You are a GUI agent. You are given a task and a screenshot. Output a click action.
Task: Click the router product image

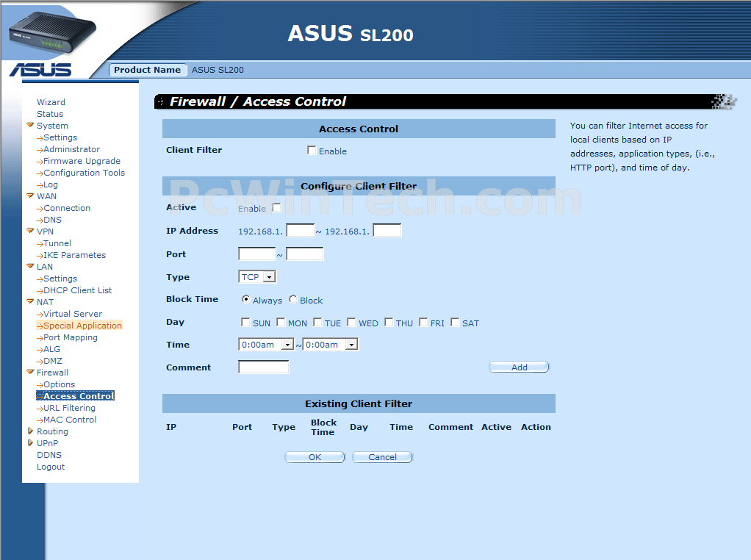tap(52, 33)
